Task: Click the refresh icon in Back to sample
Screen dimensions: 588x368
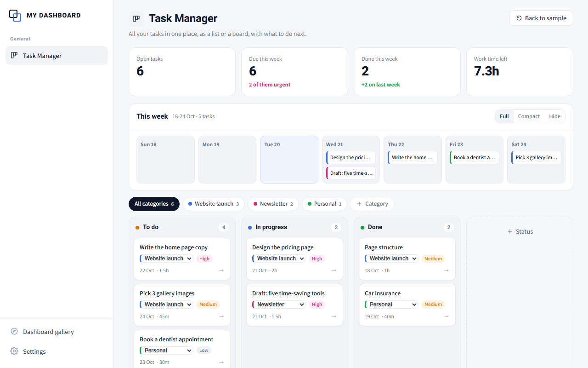Action: click(x=519, y=18)
